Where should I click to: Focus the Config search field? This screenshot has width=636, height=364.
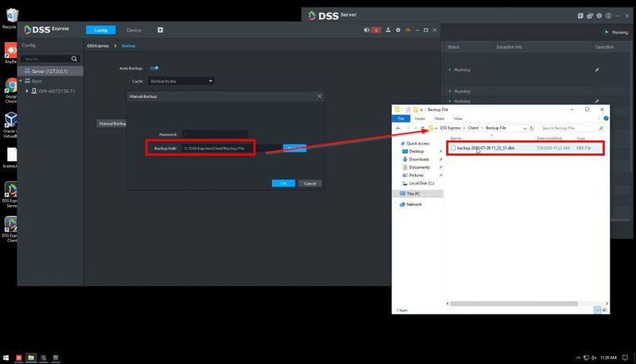pyautogui.click(x=46, y=59)
